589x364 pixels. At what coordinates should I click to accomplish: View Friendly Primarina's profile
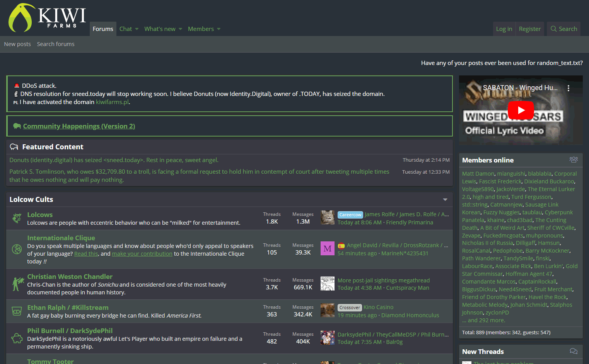[x=410, y=222]
